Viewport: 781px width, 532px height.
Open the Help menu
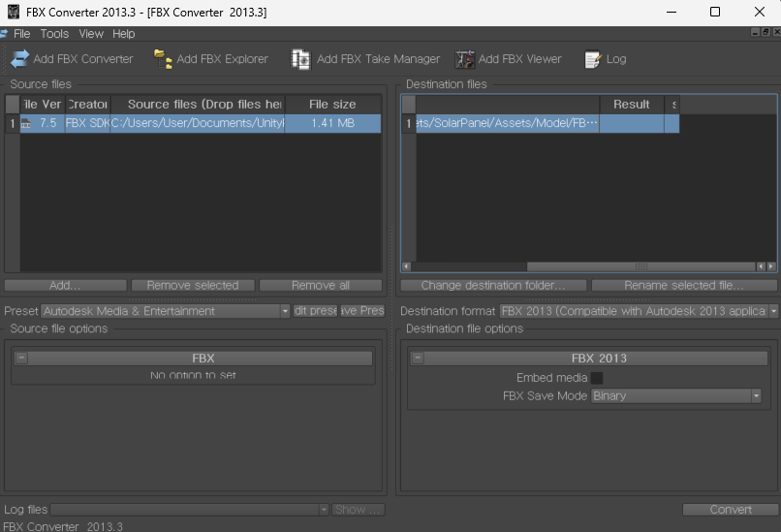pos(123,34)
